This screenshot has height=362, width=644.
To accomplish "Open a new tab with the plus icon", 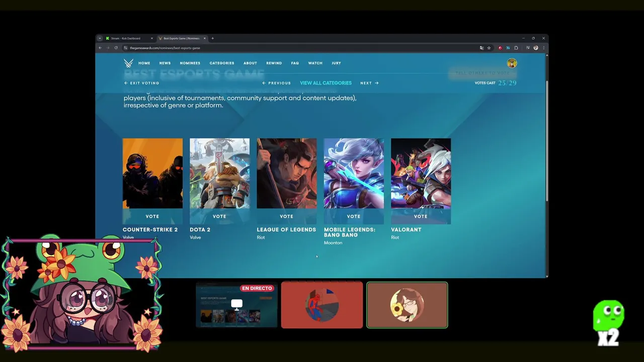I will pos(212,38).
